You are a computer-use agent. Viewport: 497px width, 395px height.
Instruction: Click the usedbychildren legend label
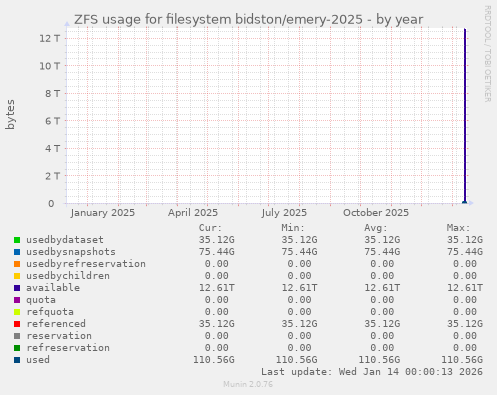(x=68, y=276)
